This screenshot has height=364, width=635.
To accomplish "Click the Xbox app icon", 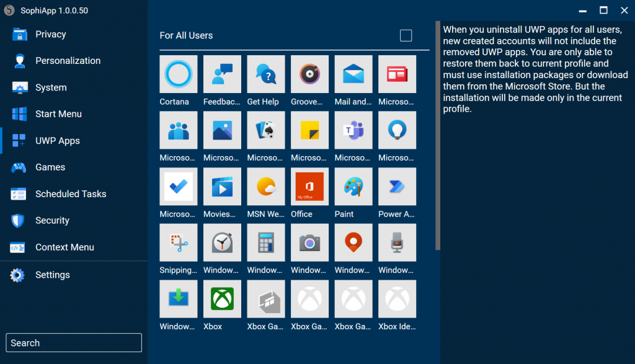I will tap(222, 298).
